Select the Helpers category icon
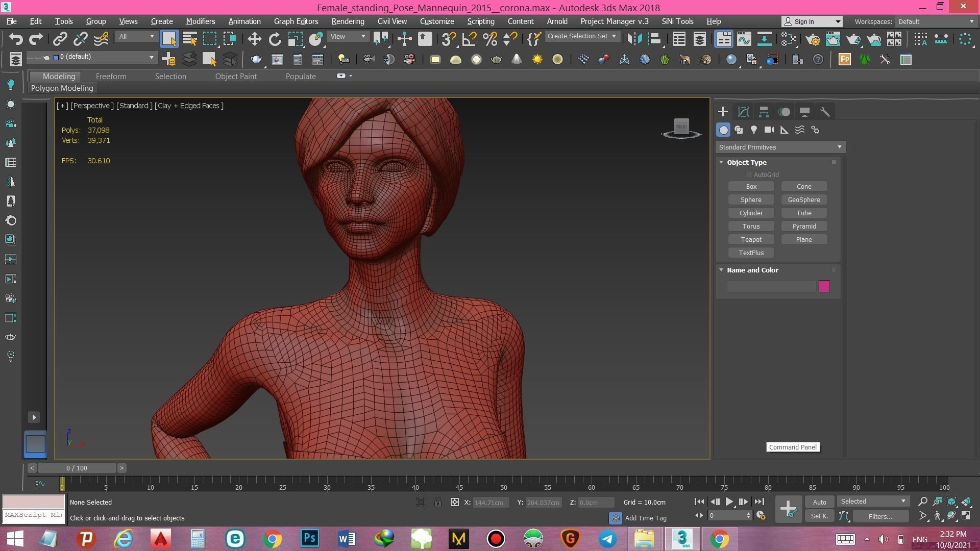 [x=785, y=130]
